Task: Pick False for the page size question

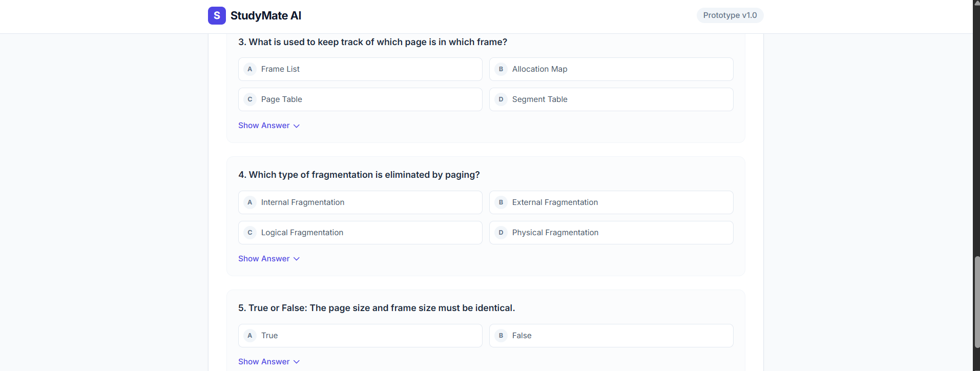Action: click(611, 336)
